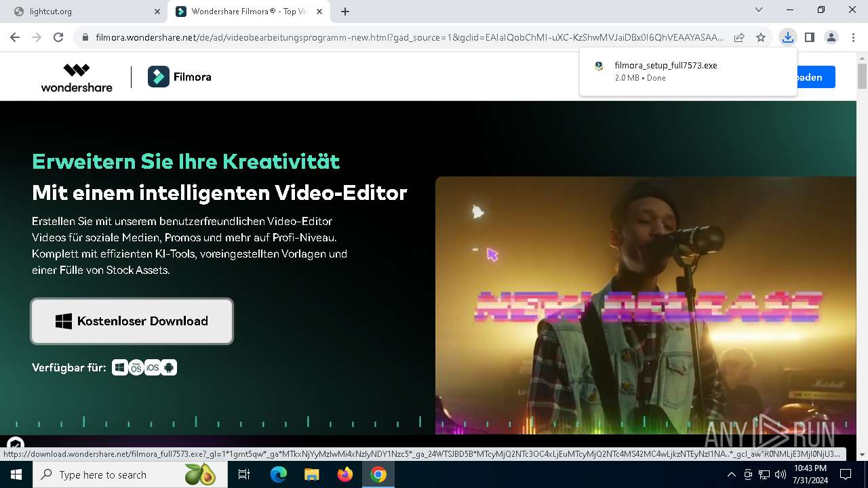Screen dimensions: 868x488
Task: Go back to previous page
Action: click(x=15, y=37)
